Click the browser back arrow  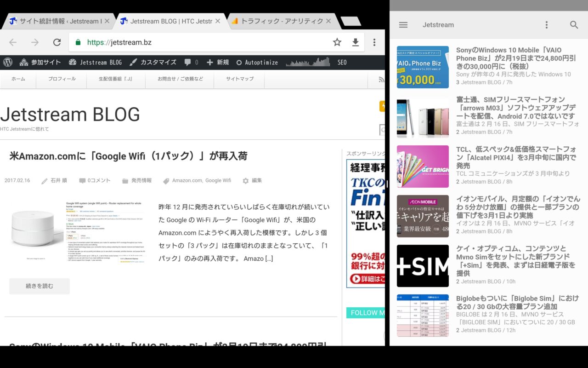coord(13,42)
